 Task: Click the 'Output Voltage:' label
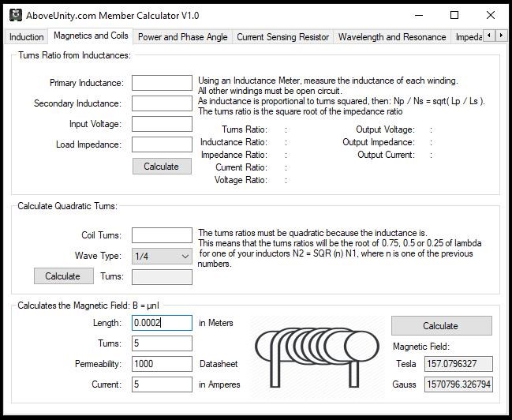click(x=385, y=129)
